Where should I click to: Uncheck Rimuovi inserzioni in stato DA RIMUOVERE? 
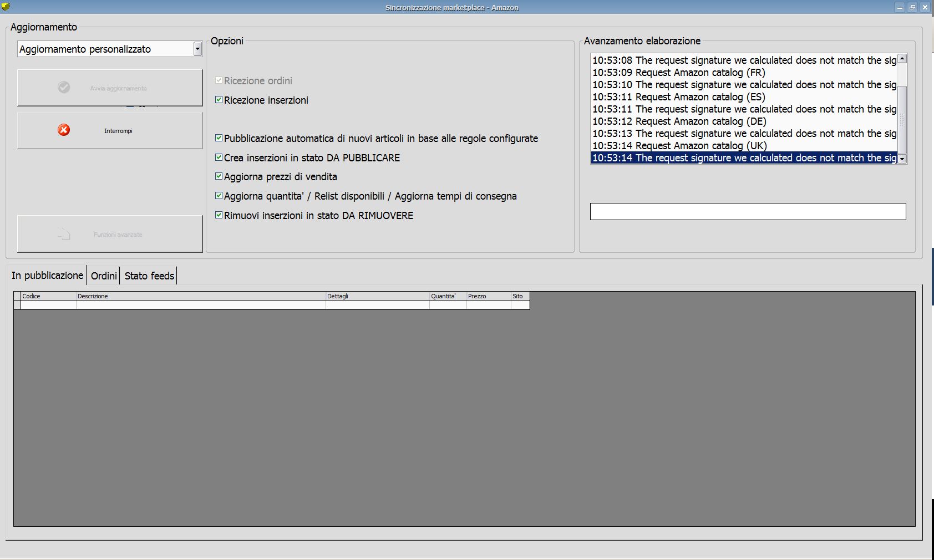click(x=219, y=215)
